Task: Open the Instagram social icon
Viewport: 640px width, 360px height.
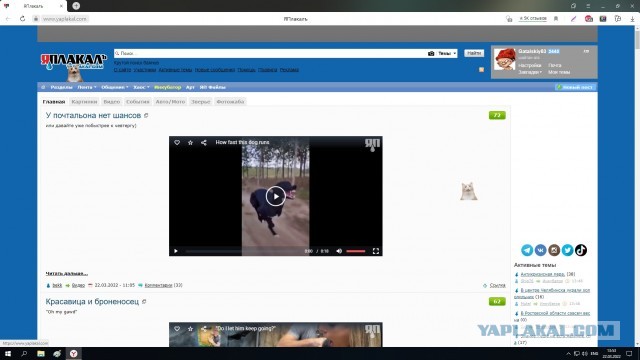Action: 554,250
